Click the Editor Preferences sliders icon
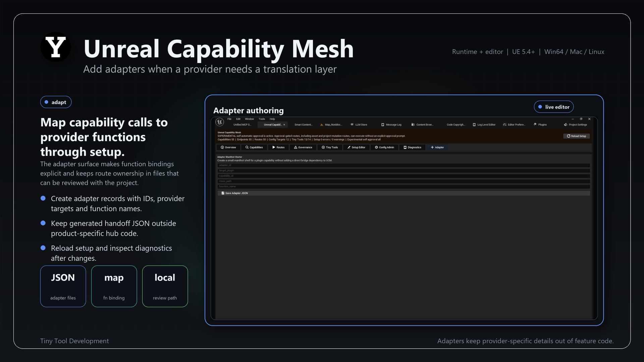Screen dimensions: 644x362 click(504, 125)
